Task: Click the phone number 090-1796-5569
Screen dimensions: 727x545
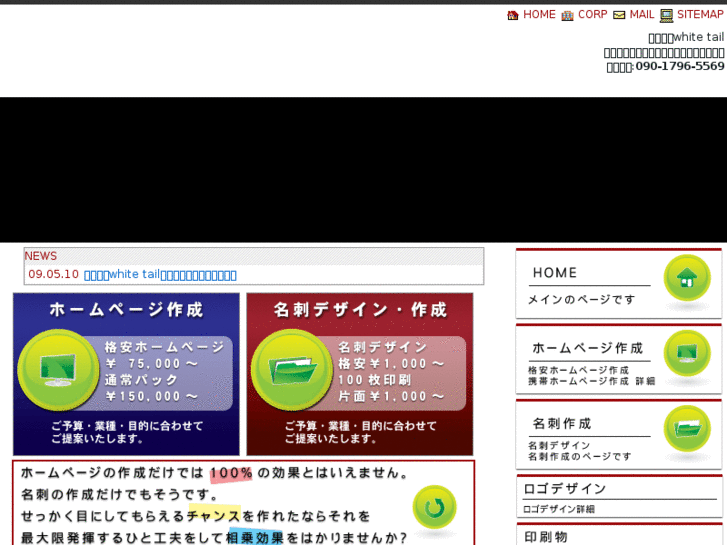Action: point(680,66)
